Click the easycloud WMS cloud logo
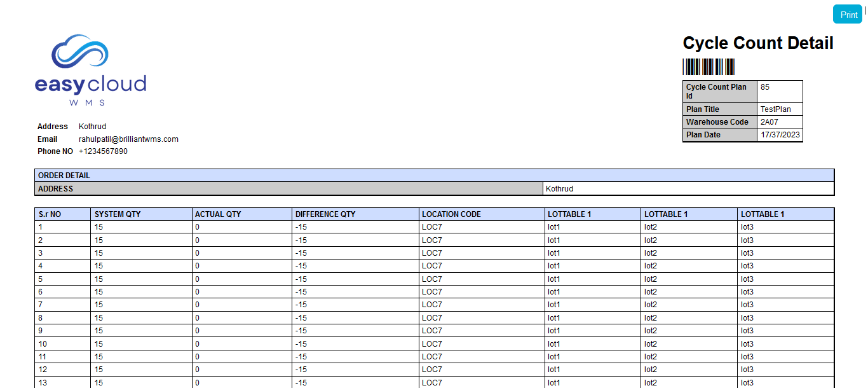This screenshot has width=868, height=388. pyautogui.click(x=90, y=70)
